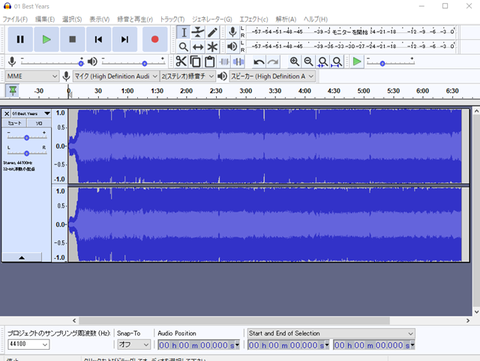480x361 pixels.
Task: Click the playback speed slider handle
Action: pos(382,63)
